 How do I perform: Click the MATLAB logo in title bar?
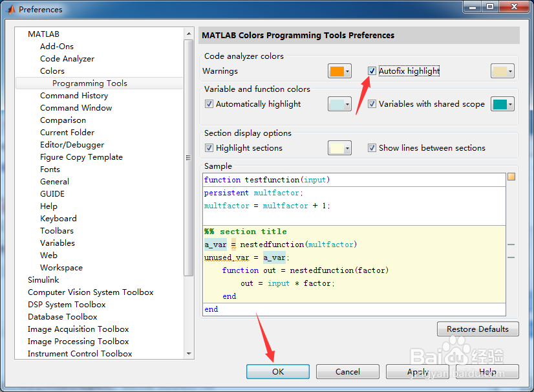pos(11,9)
